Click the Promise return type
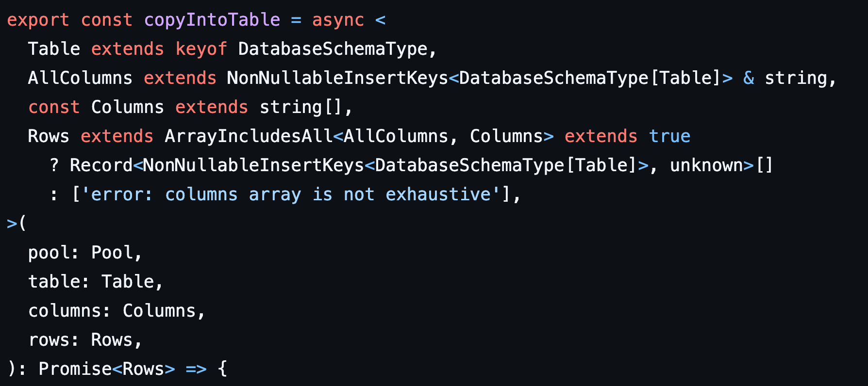Screen dimensions: 868x386 [75, 369]
